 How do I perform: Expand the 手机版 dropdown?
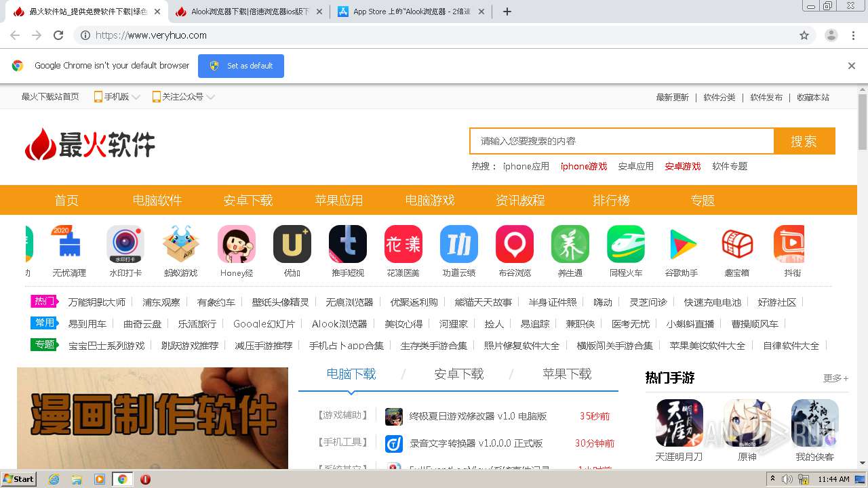[117, 97]
